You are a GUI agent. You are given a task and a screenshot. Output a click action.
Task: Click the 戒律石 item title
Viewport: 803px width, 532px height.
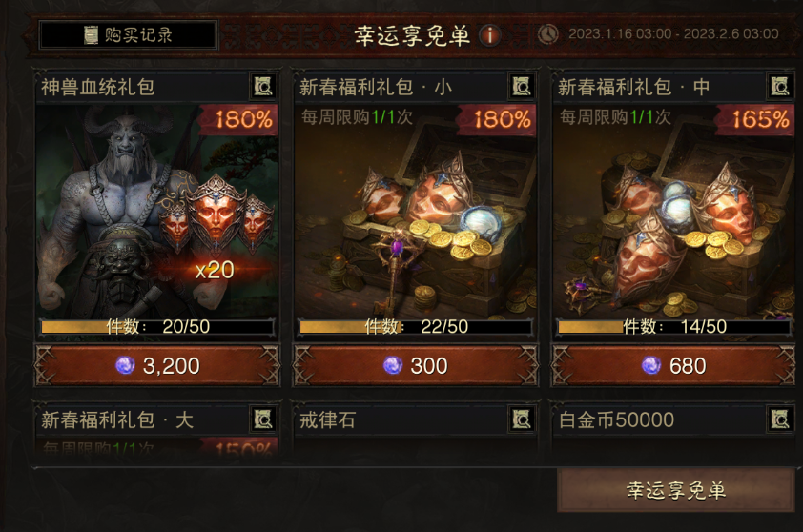pos(328,420)
